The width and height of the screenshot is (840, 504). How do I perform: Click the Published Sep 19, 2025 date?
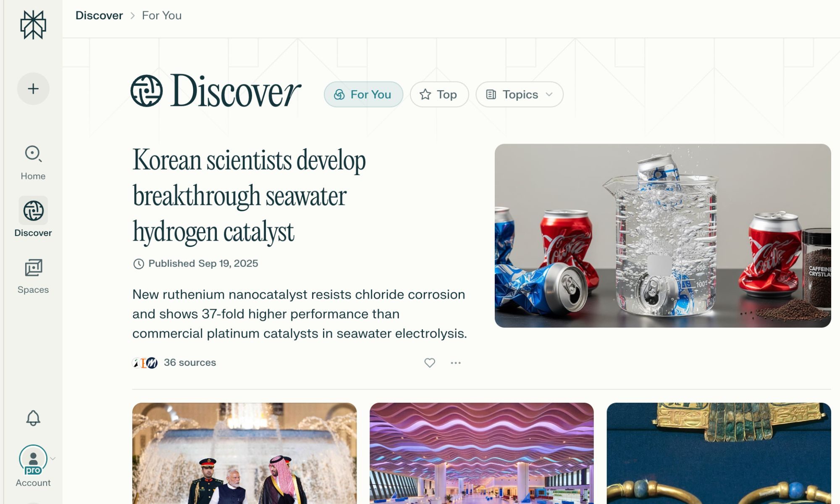coord(195,263)
